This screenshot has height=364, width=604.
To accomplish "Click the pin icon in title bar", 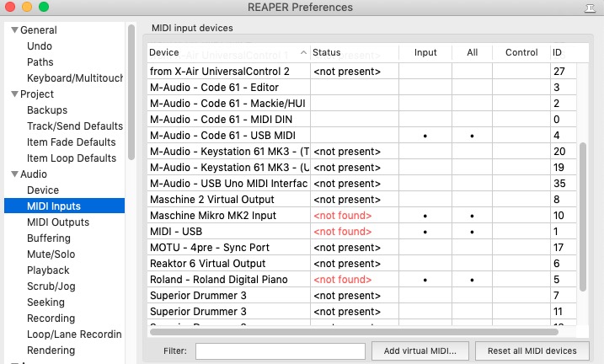I will point(590,8).
